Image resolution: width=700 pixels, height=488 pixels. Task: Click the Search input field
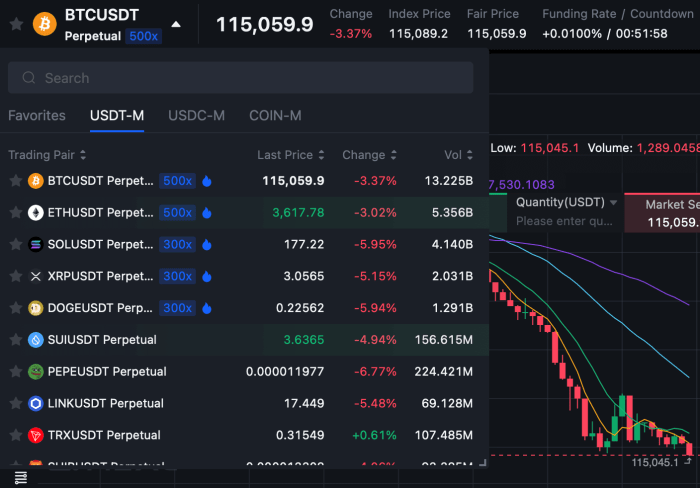(240, 78)
